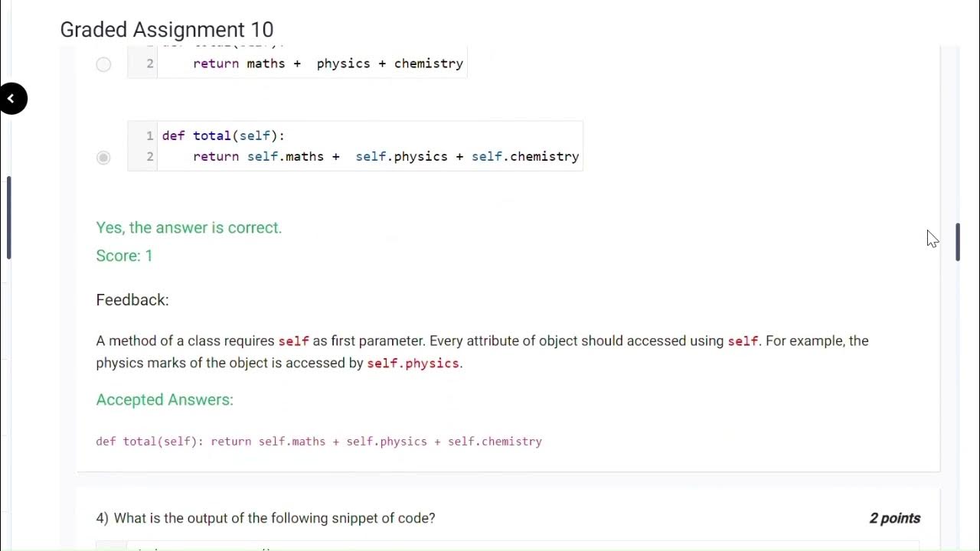Click the left sidebar scrollbar thumb
Image resolution: width=980 pixels, height=551 pixels.
[x=8, y=218]
